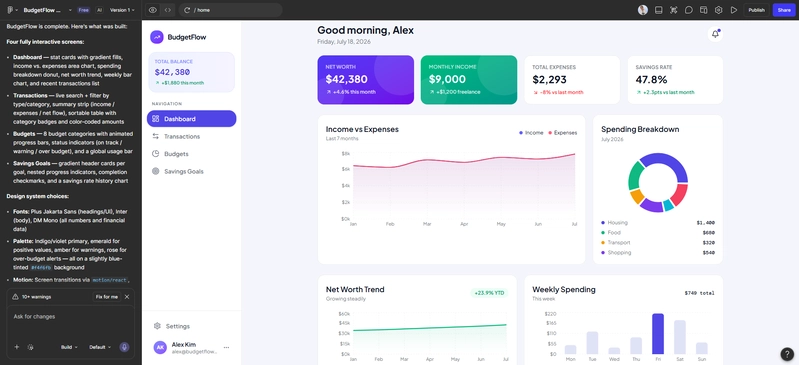Reload the preview with refresh icon
799x365 pixels.
click(187, 10)
